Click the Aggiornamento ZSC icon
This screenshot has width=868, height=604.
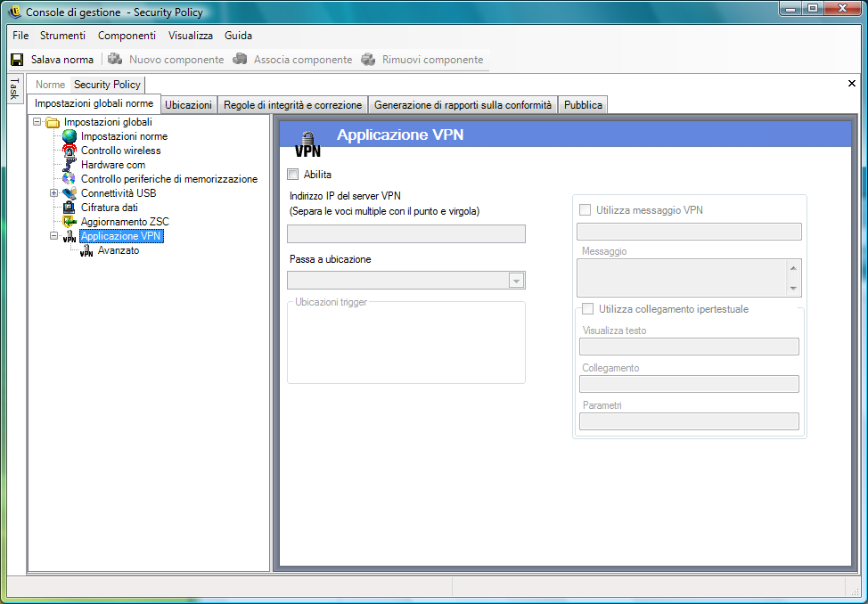pyautogui.click(x=70, y=222)
